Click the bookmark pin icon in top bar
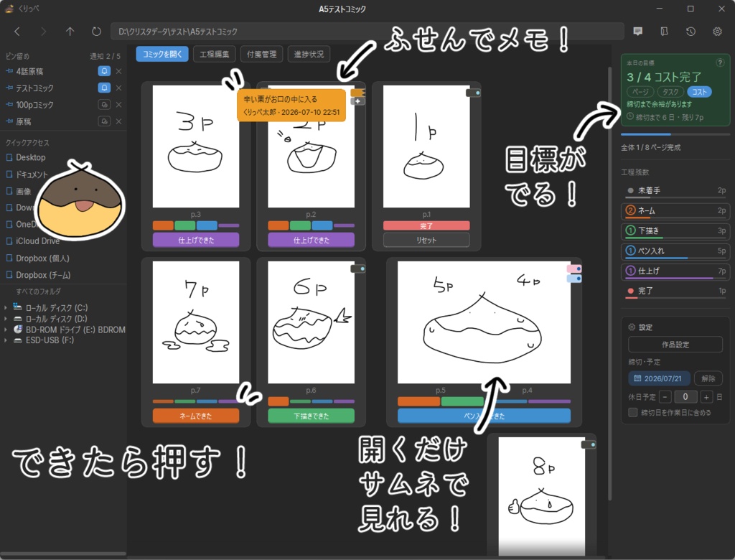 [664, 32]
